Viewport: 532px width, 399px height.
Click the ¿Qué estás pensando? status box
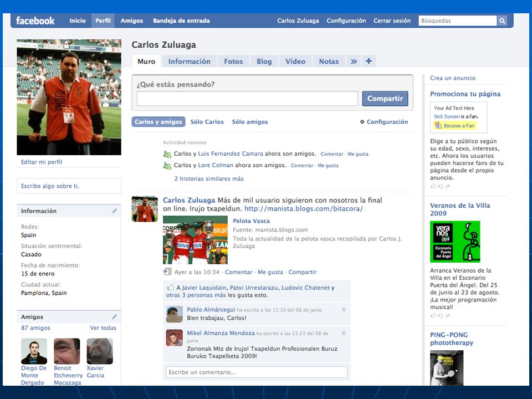(247, 99)
